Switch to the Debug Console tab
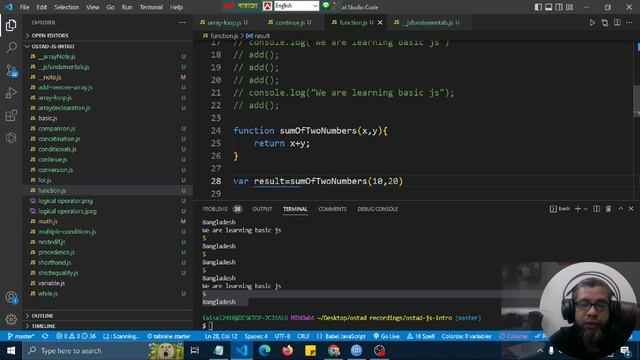 378,209
